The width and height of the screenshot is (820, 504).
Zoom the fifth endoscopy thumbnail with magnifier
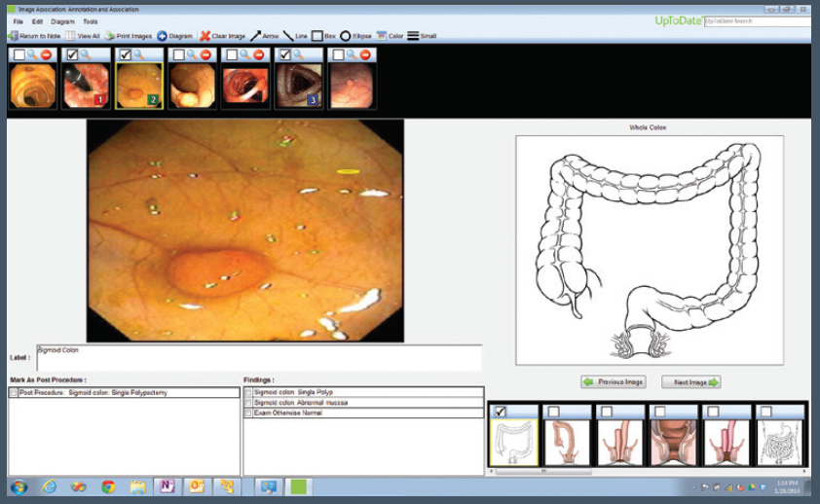coord(244,54)
